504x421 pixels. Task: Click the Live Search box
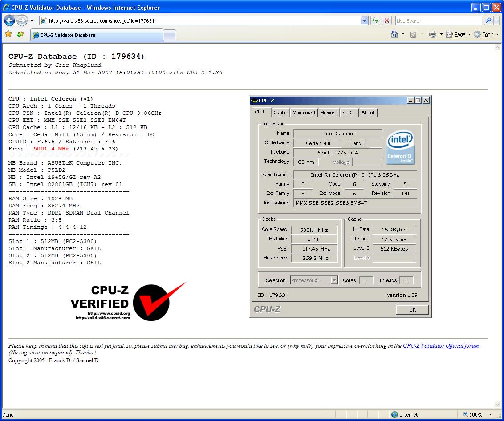point(439,21)
